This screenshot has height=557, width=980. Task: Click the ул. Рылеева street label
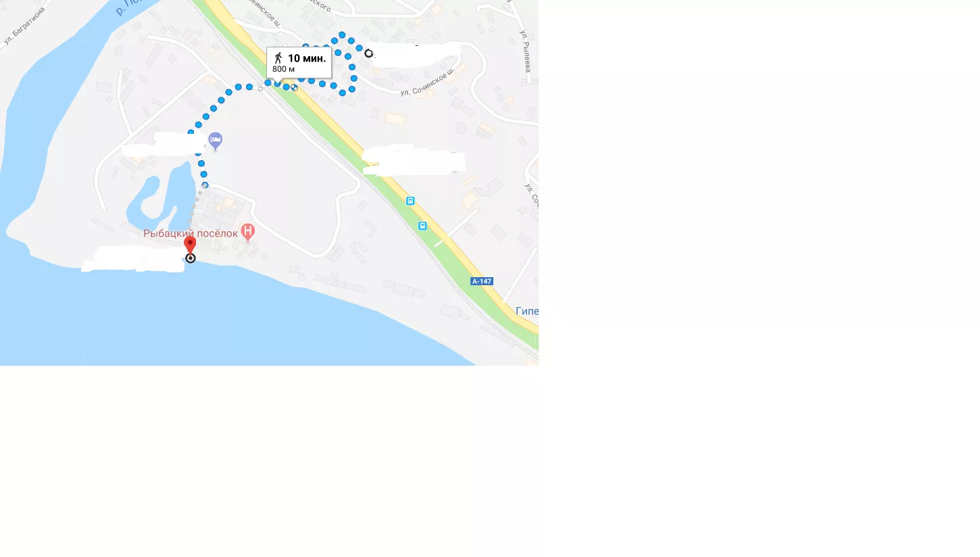click(525, 51)
